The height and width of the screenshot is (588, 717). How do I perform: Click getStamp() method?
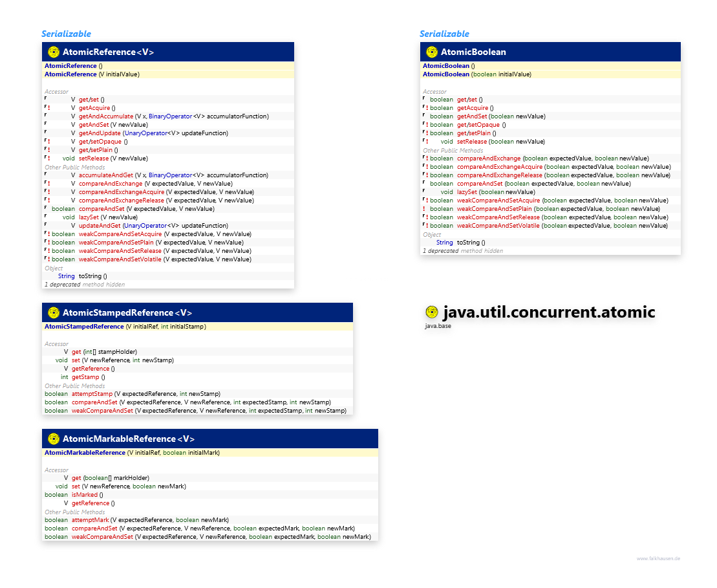point(89,377)
